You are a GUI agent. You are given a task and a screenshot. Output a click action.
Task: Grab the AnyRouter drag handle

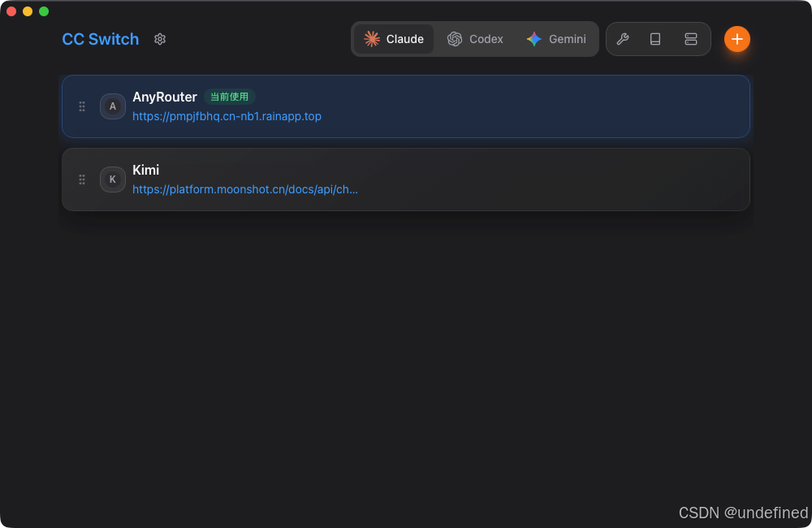pyautogui.click(x=82, y=106)
